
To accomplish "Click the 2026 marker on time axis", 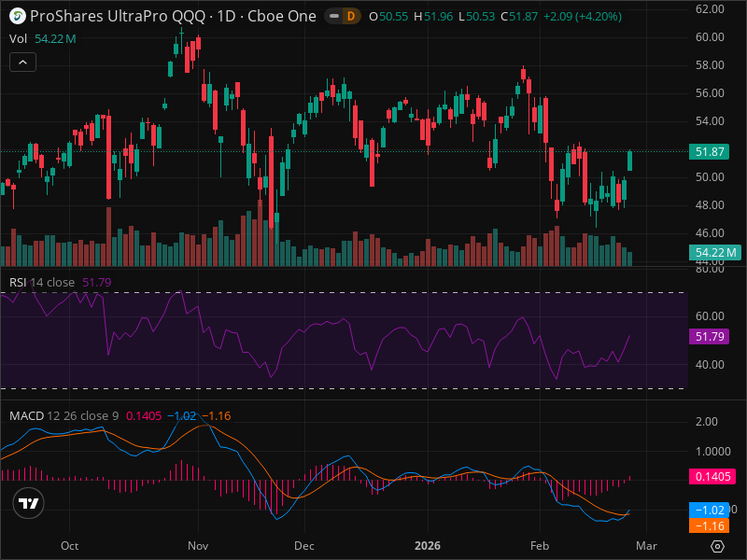I will [x=428, y=546].
